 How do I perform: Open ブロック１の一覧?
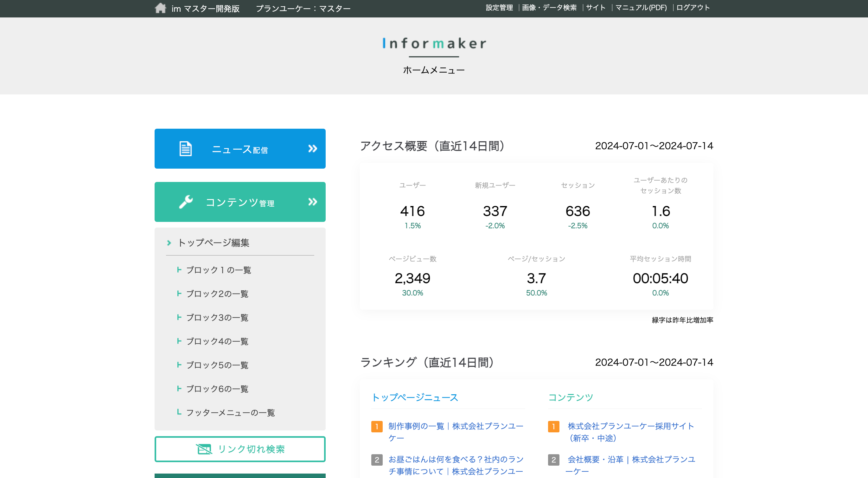pyautogui.click(x=219, y=270)
